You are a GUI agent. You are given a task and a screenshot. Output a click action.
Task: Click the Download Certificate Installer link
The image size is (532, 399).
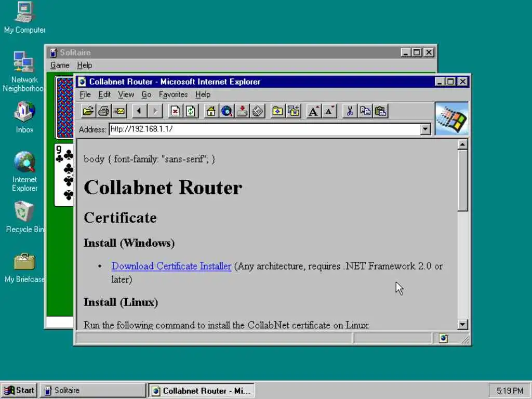coord(171,266)
